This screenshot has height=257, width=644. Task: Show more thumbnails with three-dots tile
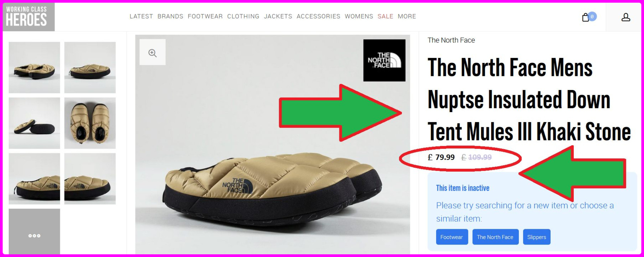34,232
